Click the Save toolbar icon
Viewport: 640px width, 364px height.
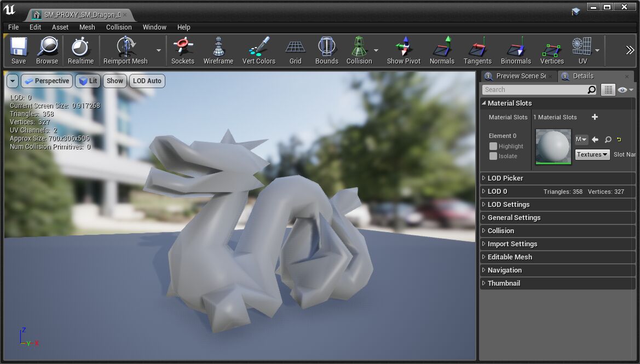(19, 51)
